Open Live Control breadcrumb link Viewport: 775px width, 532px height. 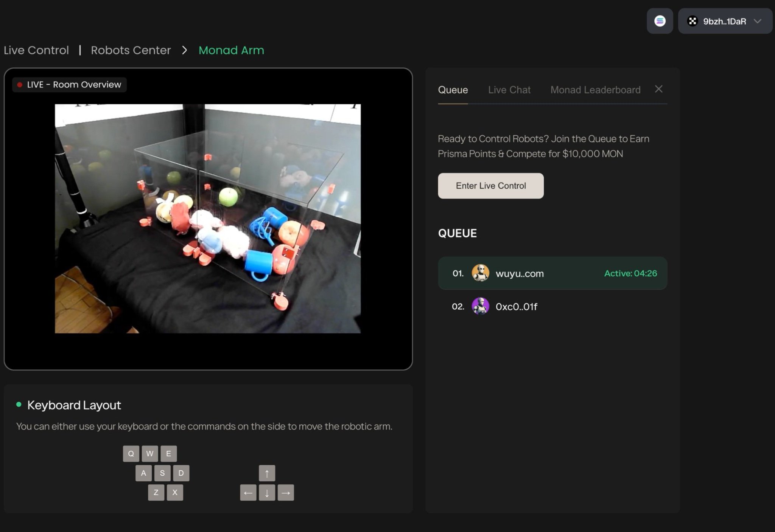36,50
